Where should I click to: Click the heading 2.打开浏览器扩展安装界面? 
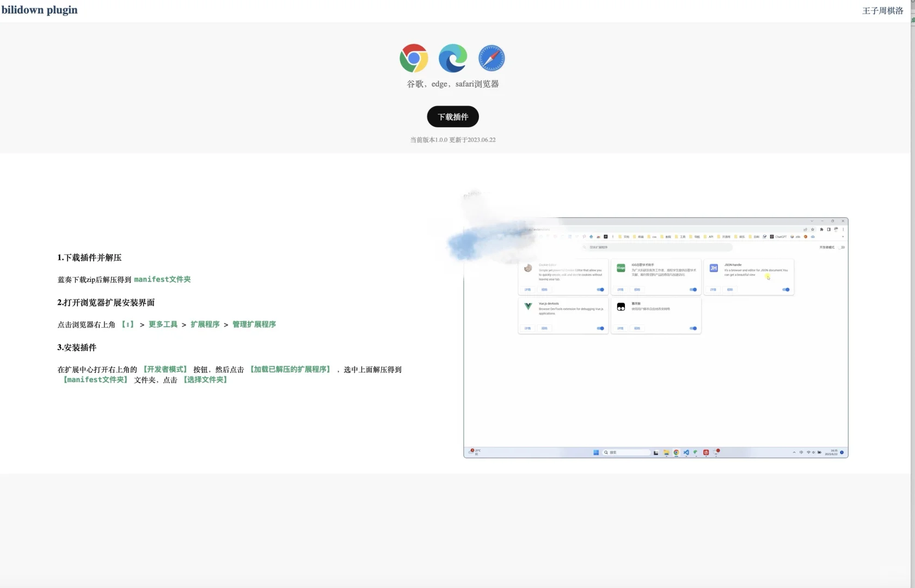(x=106, y=303)
